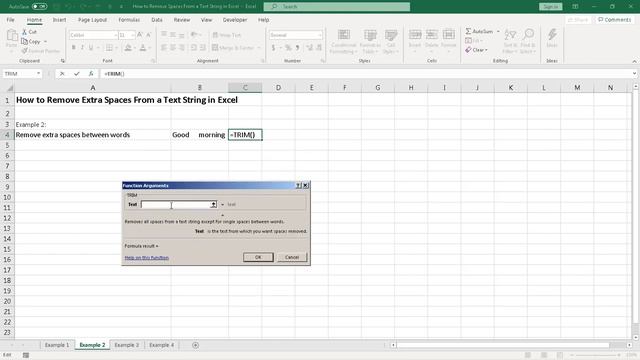Click the title bar Search box

click(337, 7)
